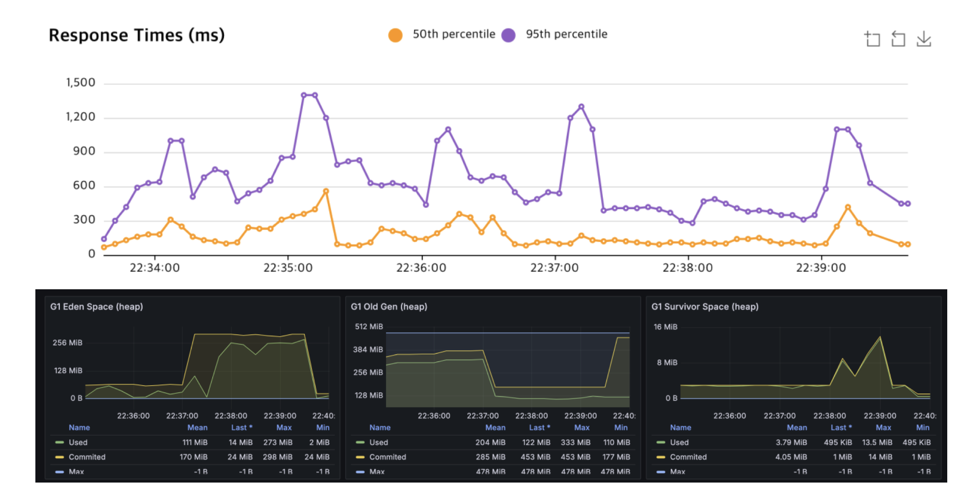The width and height of the screenshot is (980, 500).
Task: Click the zoom reset icon
Action: coord(898,39)
